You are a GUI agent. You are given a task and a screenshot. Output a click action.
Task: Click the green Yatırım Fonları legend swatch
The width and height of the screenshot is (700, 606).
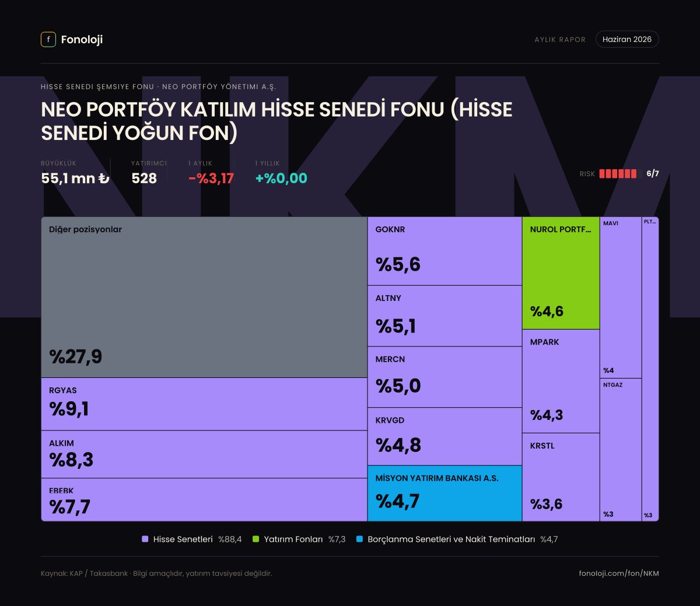[x=256, y=540]
